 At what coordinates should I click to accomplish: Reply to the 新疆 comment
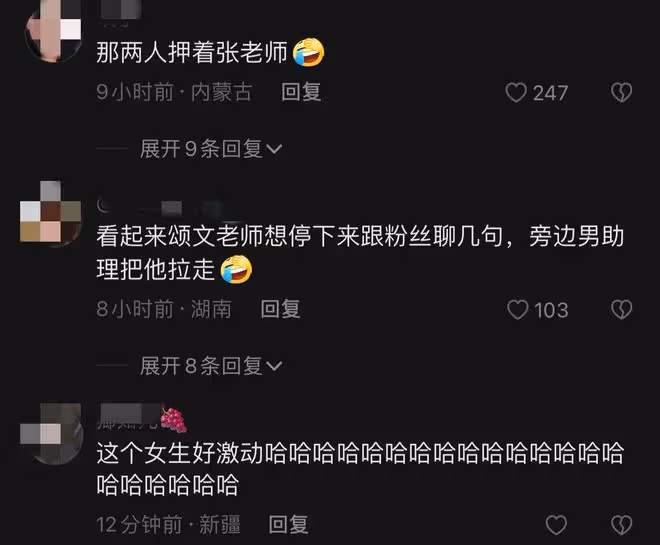click(288, 525)
